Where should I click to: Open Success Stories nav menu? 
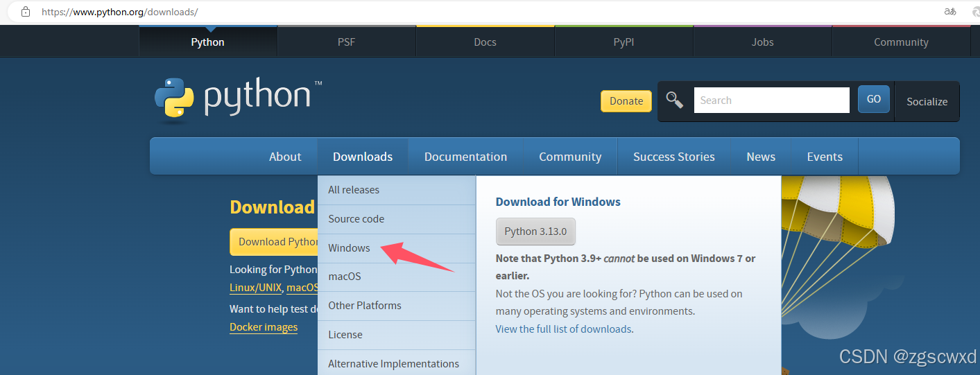[674, 157]
